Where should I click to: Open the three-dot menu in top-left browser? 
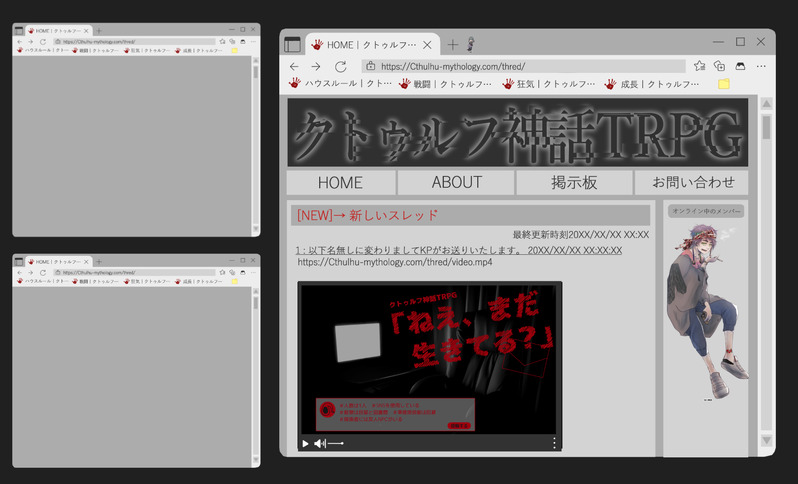[x=253, y=42]
